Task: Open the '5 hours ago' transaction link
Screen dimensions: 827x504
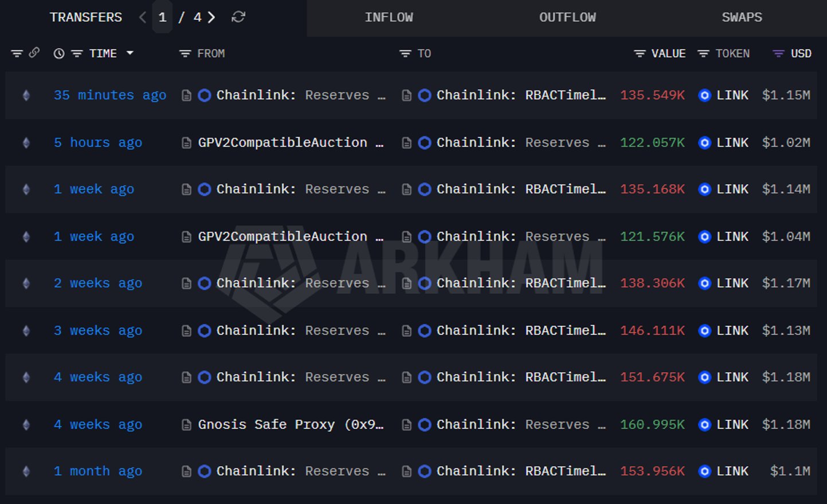Action: point(98,143)
